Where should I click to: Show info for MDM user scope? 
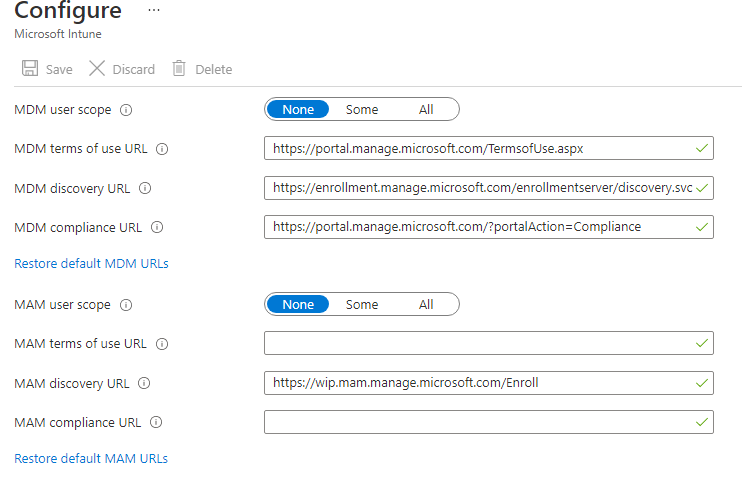(126, 110)
